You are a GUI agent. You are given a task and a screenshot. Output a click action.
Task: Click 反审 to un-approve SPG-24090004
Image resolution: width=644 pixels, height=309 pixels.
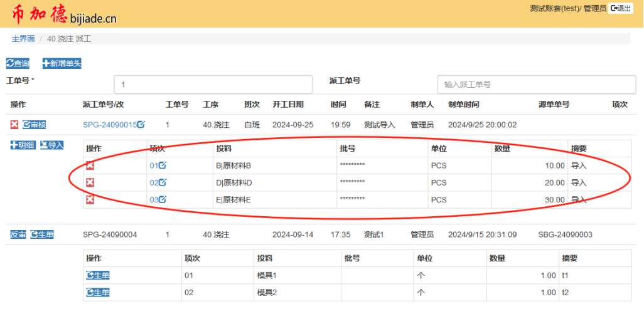(18, 234)
